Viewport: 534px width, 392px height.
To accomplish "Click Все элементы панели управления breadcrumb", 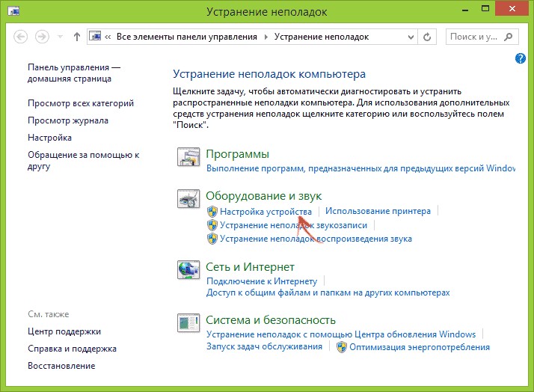I will 188,36.
